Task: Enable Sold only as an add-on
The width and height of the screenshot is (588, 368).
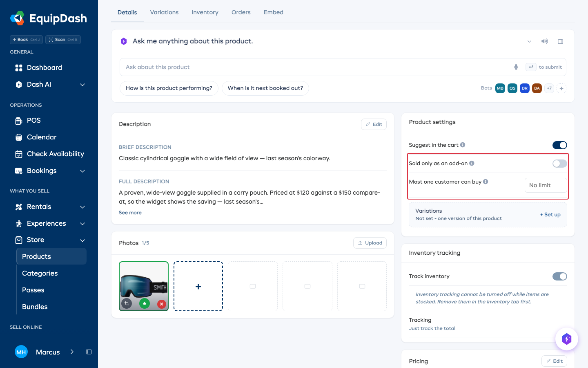Action: tap(560, 164)
